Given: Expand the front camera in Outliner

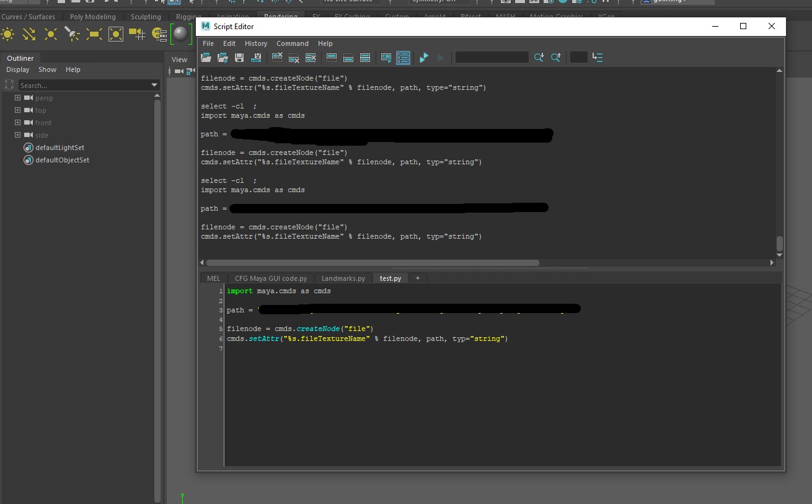Looking at the screenshot, I should [x=17, y=123].
